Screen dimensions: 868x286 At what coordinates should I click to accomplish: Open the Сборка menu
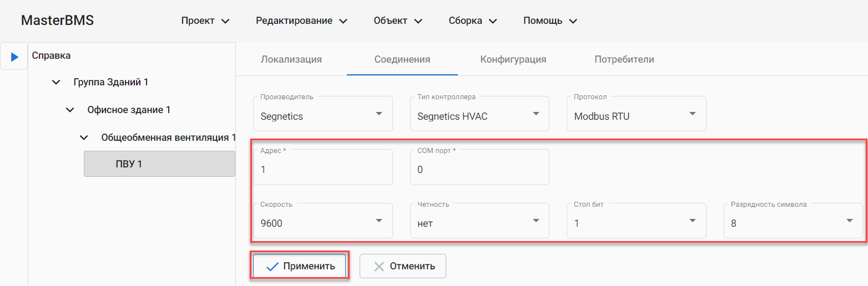[472, 21]
